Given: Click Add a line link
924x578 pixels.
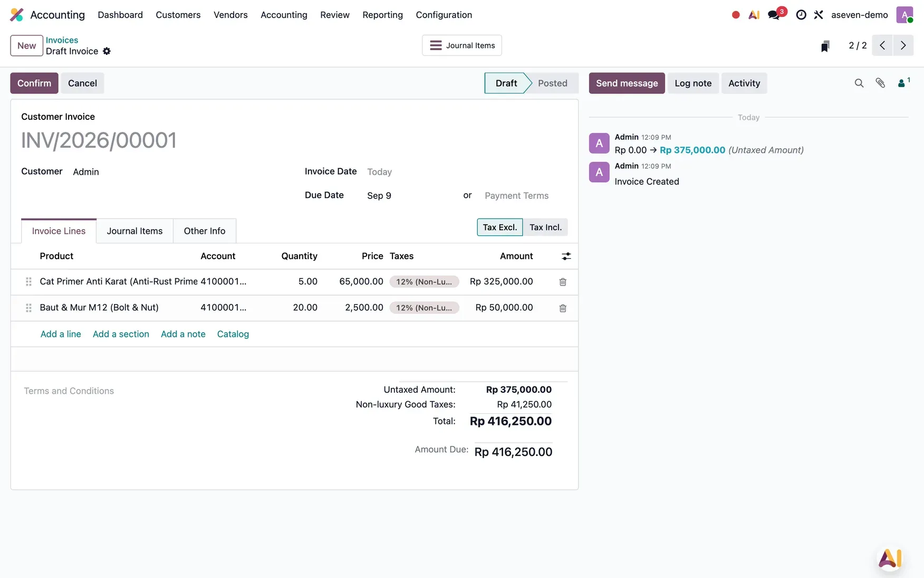Looking at the screenshot, I should tap(61, 334).
